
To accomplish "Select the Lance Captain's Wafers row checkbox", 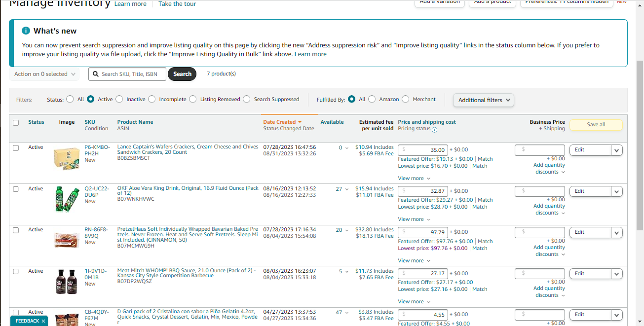I will (16, 147).
